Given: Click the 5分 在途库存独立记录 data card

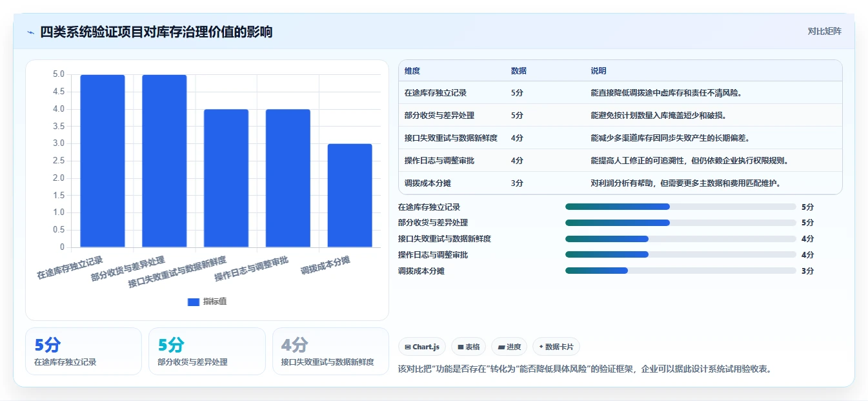Looking at the screenshot, I should point(83,351).
